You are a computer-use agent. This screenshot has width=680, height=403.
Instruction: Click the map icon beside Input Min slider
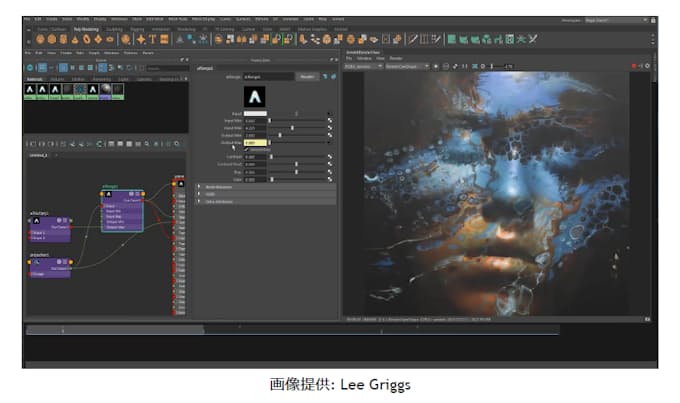pos(329,121)
